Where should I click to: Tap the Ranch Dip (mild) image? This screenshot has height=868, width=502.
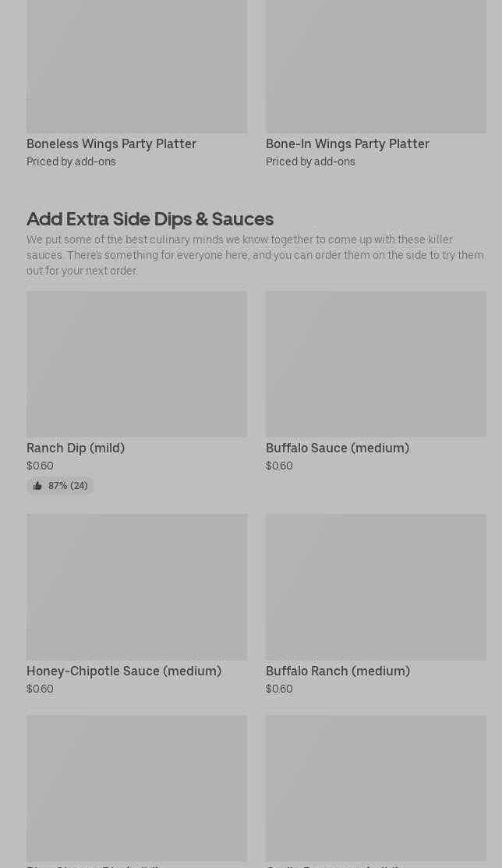coord(136,364)
